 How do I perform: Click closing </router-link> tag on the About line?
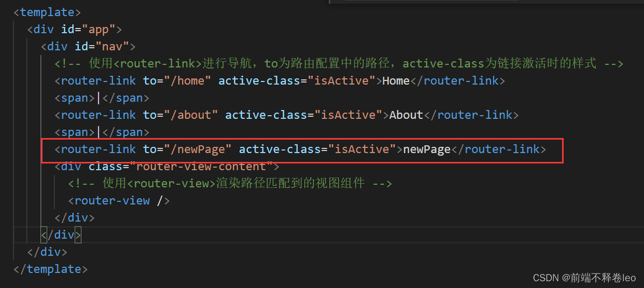pyautogui.click(x=471, y=115)
